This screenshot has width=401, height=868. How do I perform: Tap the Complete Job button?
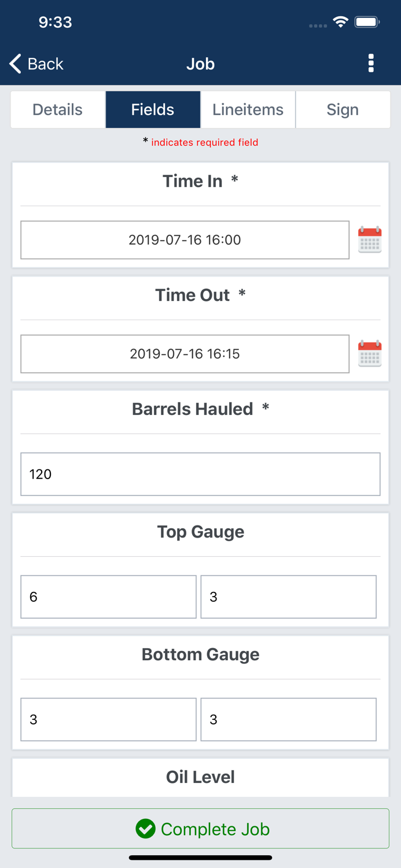click(x=200, y=829)
